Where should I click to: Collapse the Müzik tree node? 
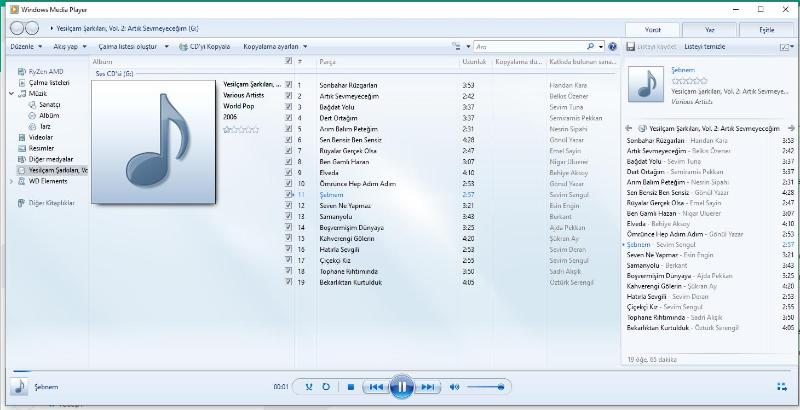pyautogui.click(x=11, y=94)
